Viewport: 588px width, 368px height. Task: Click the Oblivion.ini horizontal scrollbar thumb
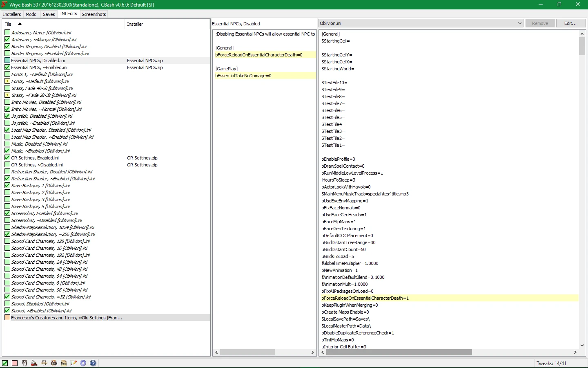tap(399, 352)
